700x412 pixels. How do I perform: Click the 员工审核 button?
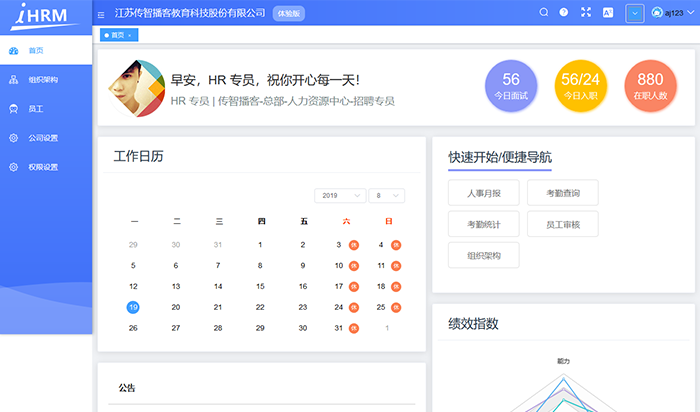pos(563,224)
